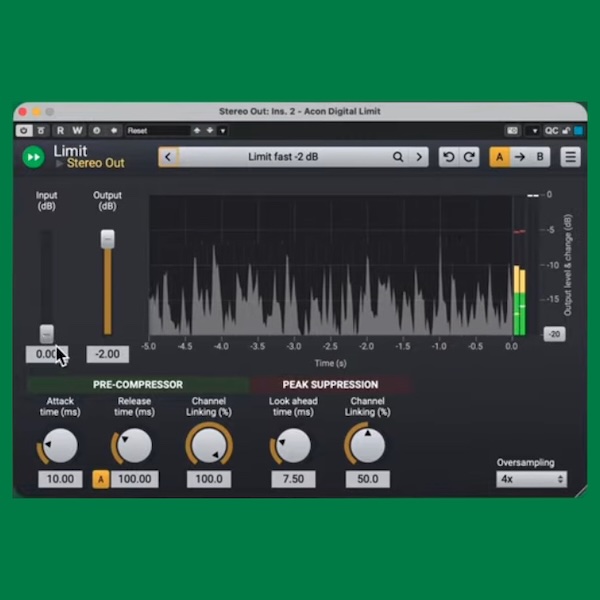Select settings slot A
Viewport: 600px width, 600px height.
pos(499,157)
